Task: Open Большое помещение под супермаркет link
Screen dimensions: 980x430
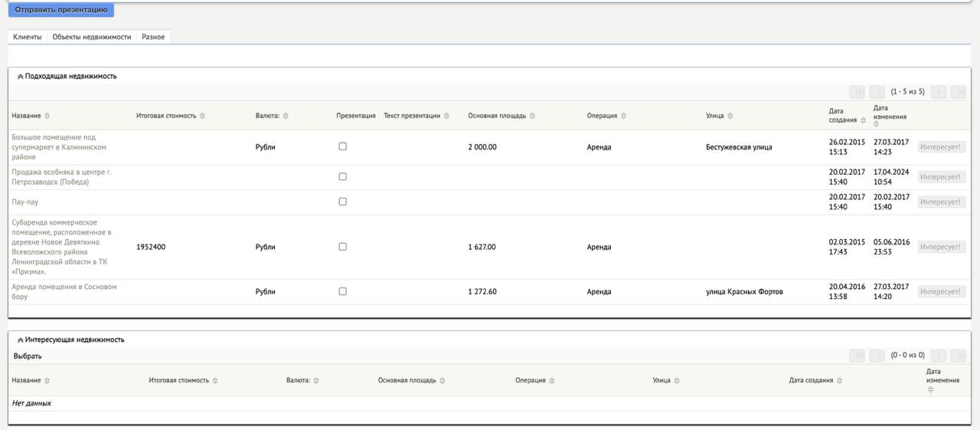Action: click(59, 147)
